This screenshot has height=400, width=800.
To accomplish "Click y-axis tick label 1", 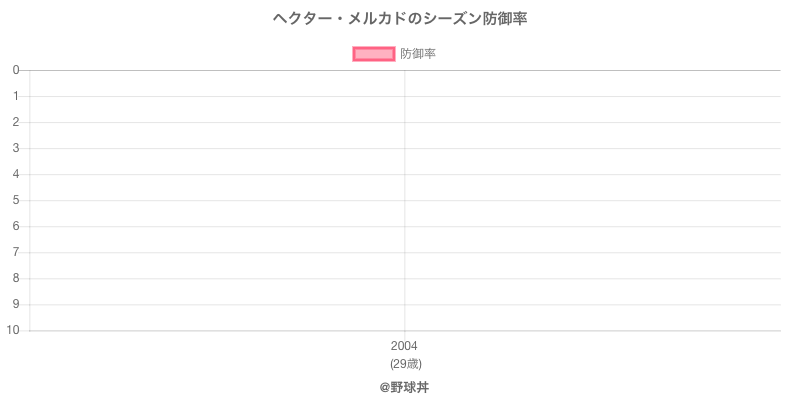I will click(16, 96).
